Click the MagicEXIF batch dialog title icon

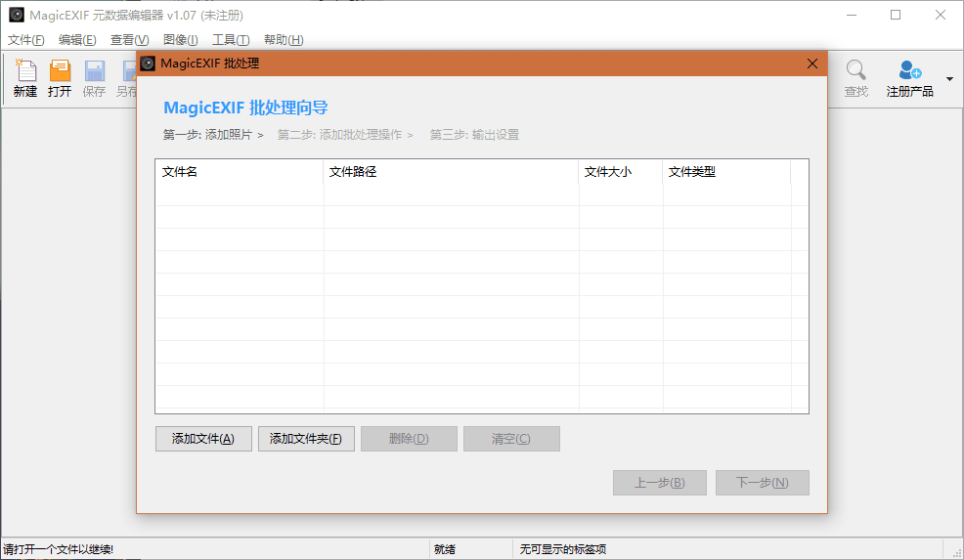point(148,64)
